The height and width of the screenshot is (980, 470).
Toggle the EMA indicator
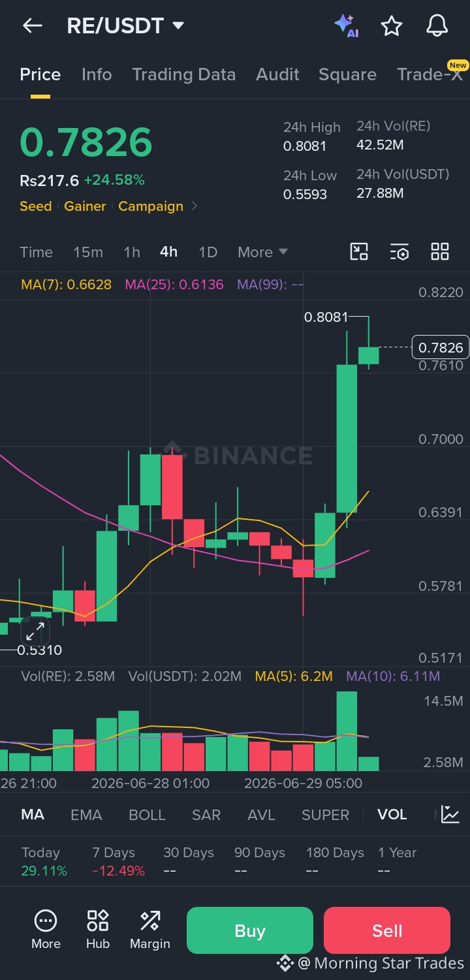pyautogui.click(x=86, y=814)
